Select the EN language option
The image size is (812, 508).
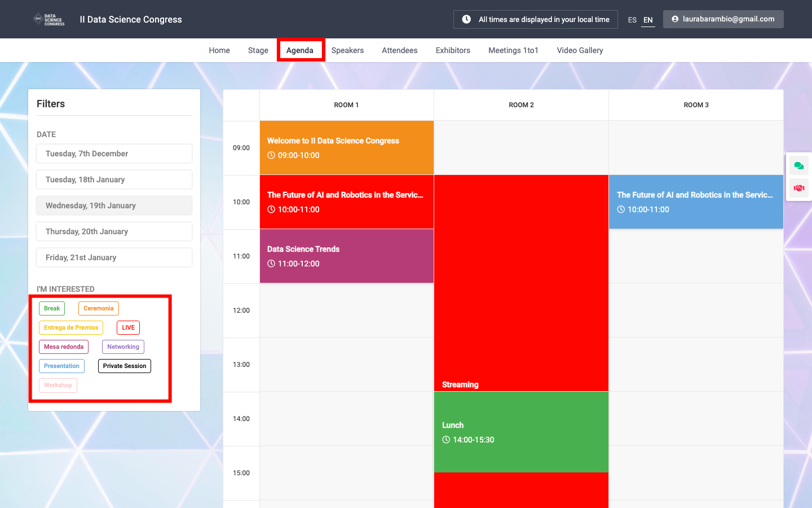[648, 20]
